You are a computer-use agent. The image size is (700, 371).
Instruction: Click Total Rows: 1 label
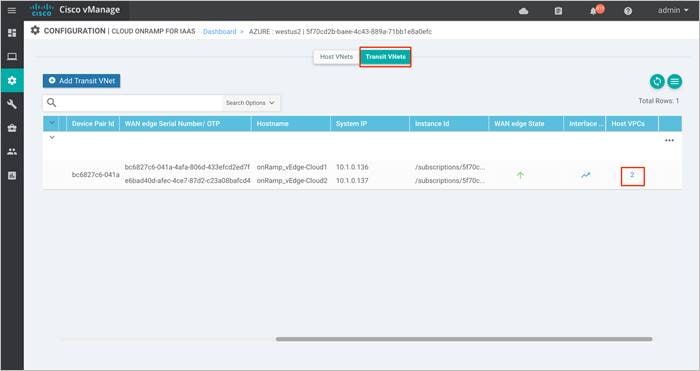click(658, 101)
